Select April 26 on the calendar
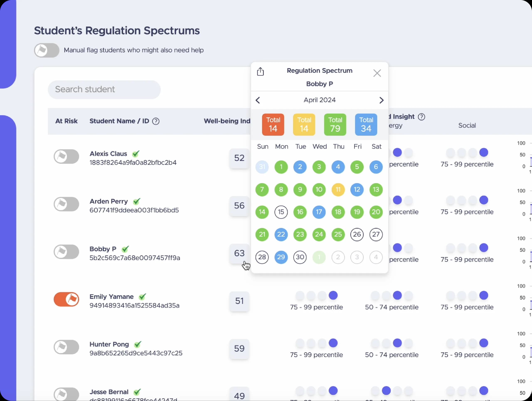Viewport: 532px width, 401px height. (357, 234)
